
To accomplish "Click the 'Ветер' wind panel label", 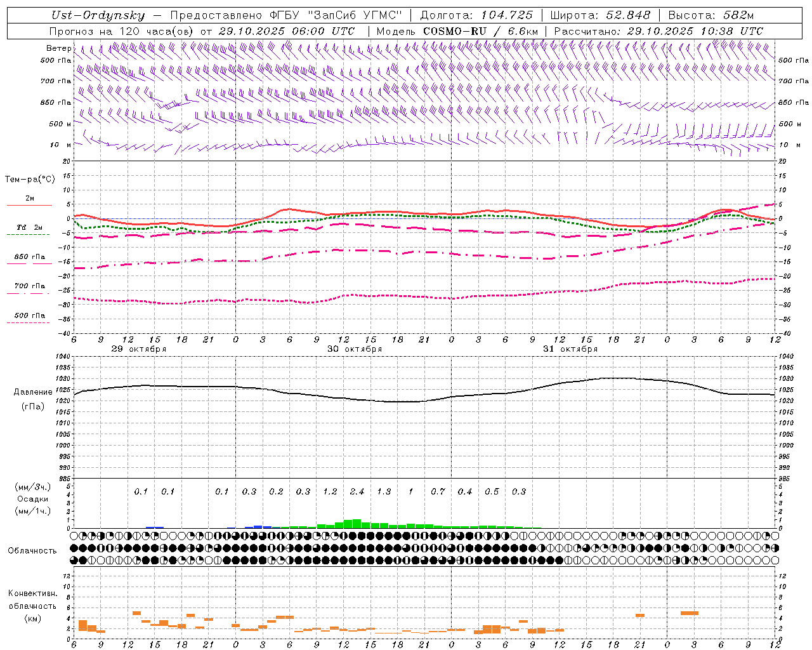I will click(58, 48).
